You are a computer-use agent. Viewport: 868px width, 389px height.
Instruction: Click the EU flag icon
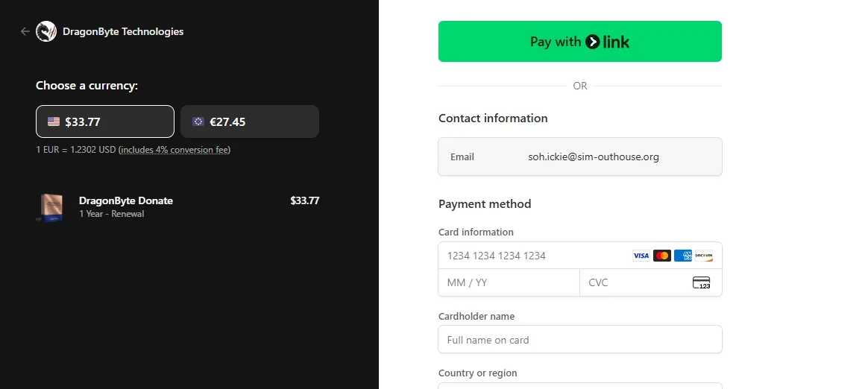click(x=198, y=121)
